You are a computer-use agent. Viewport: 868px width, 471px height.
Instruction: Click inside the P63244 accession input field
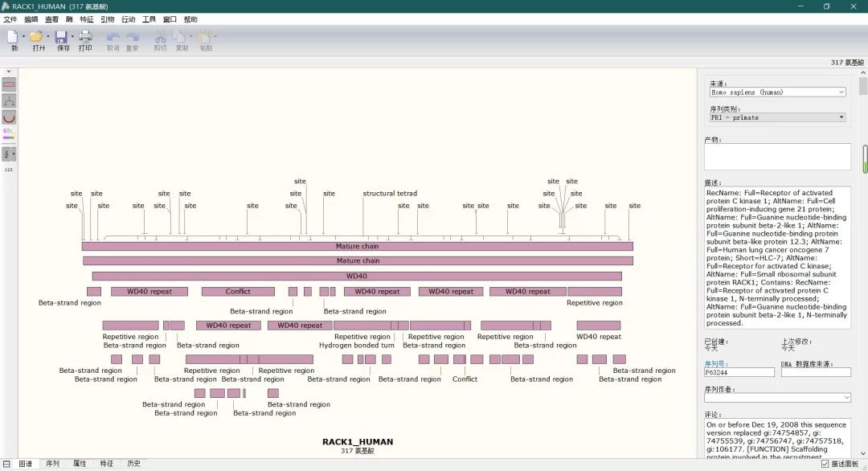(x=739, y=373)
